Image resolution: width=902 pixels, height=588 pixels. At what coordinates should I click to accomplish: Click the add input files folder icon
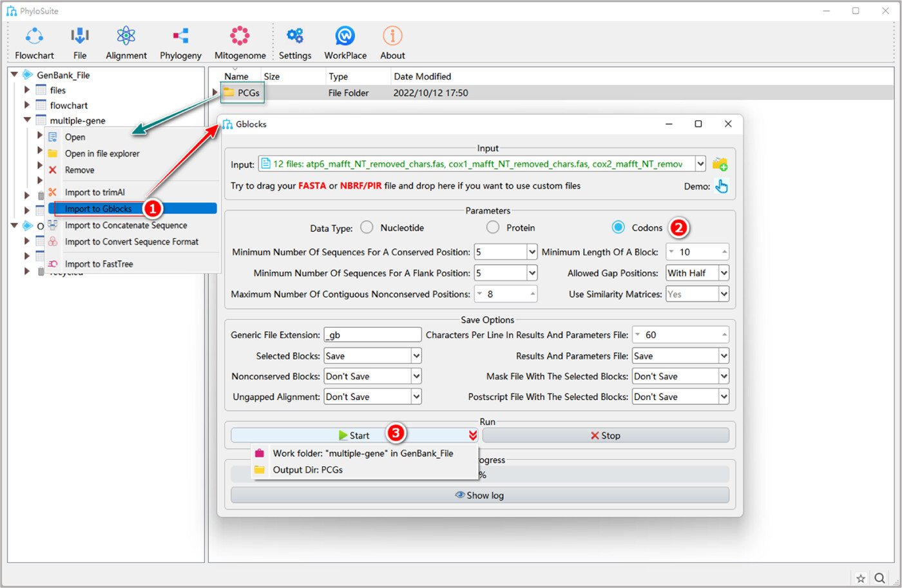[x=720, y=164]
